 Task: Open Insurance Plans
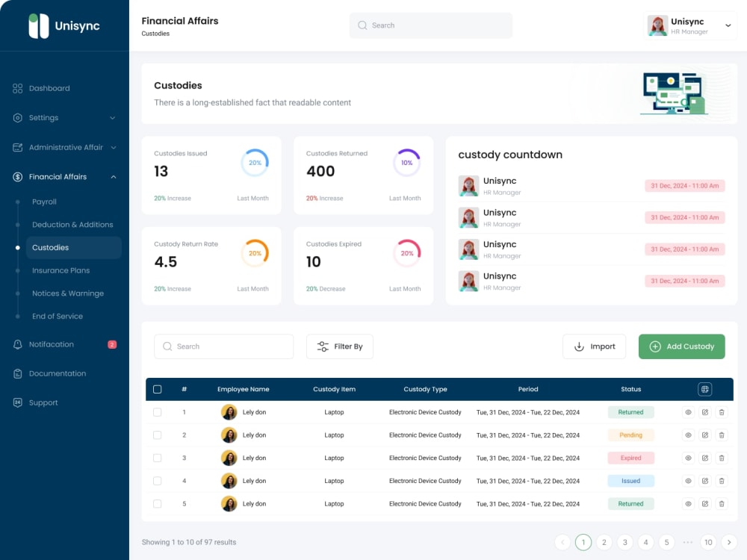click(x=61, y=270)
